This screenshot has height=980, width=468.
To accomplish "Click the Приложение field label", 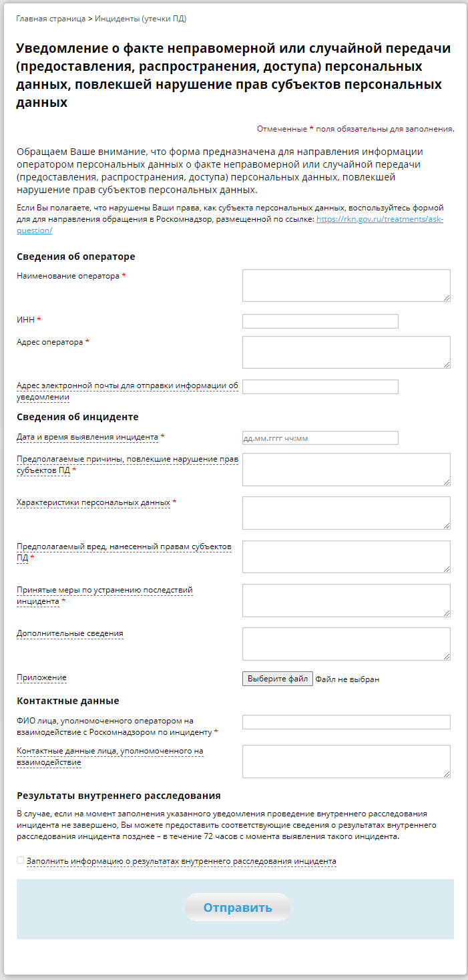I will coord(41,677).
